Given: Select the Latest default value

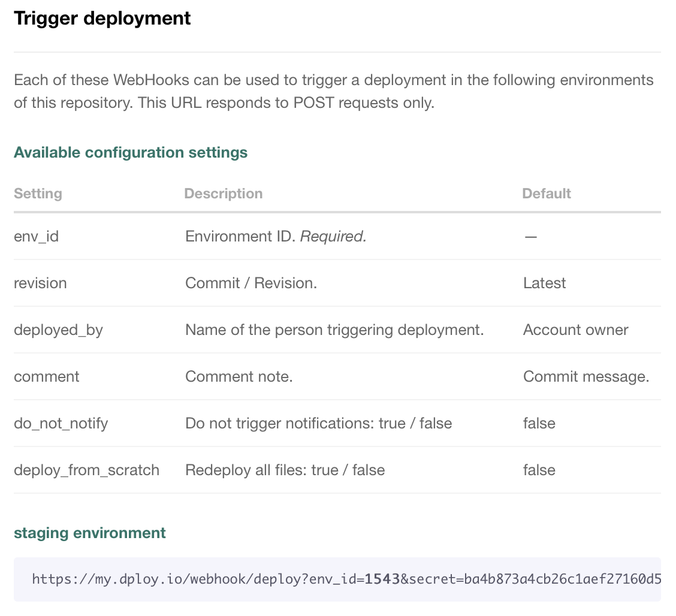Looking at the screenshot, I should [x=544, y=283].
